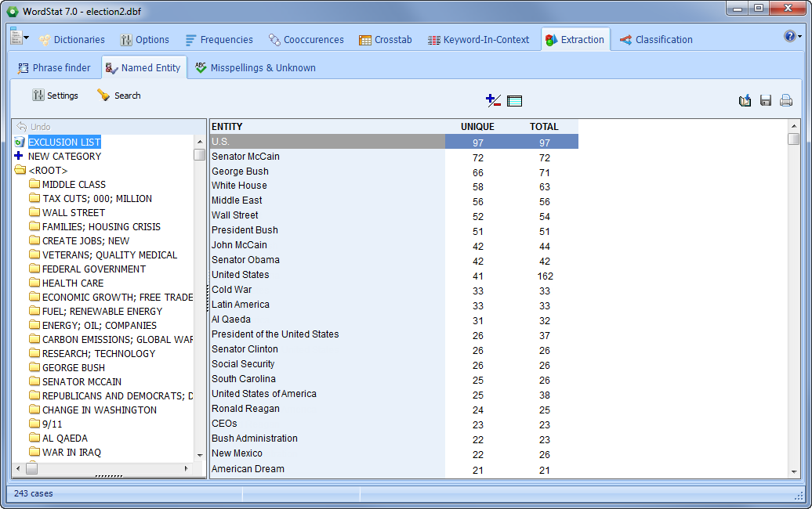Open the main file menu dropdown arrow

[x=27, y=38]
